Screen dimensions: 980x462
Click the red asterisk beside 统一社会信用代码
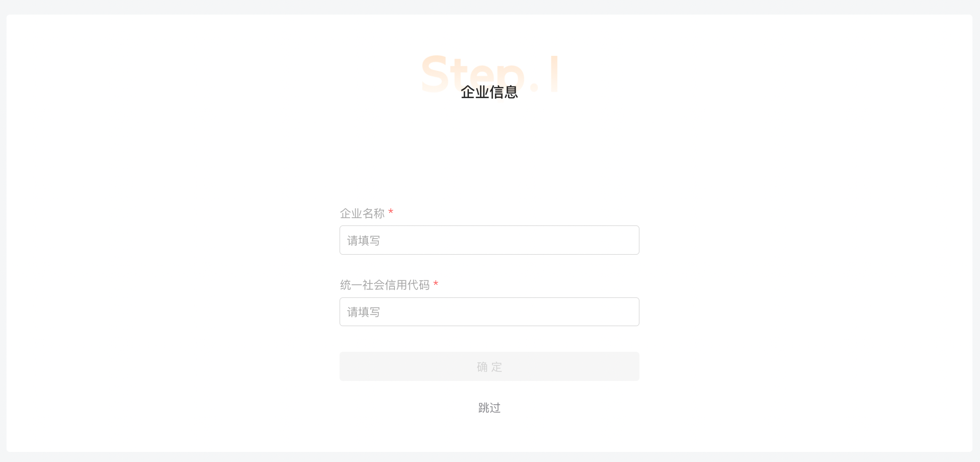pyautogui.click(x=436, y=284)
